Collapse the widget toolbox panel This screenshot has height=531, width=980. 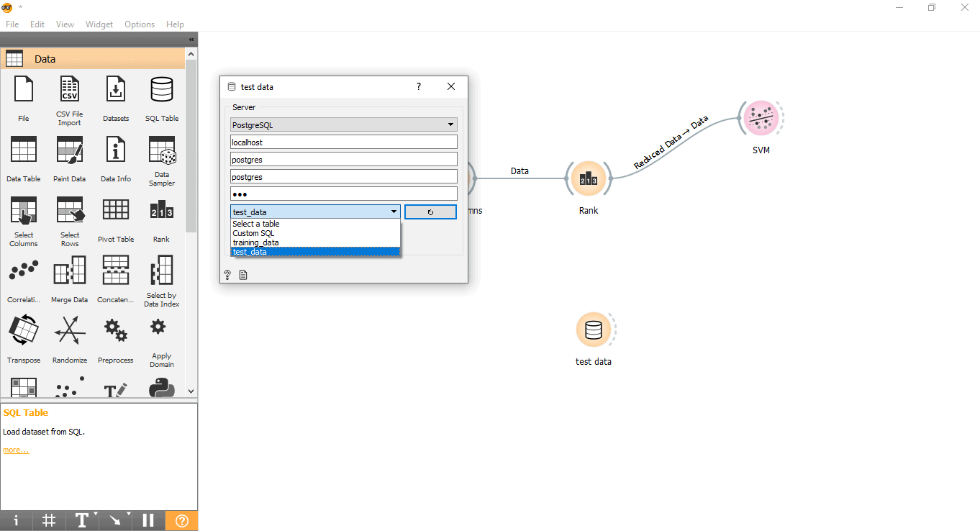[x=191, y=40]
